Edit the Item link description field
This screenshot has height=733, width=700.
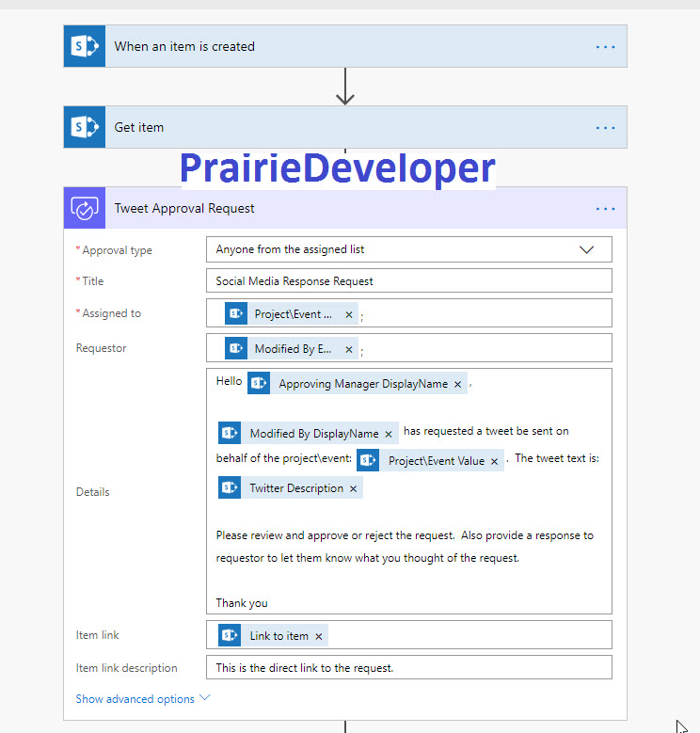click(409, 667)
